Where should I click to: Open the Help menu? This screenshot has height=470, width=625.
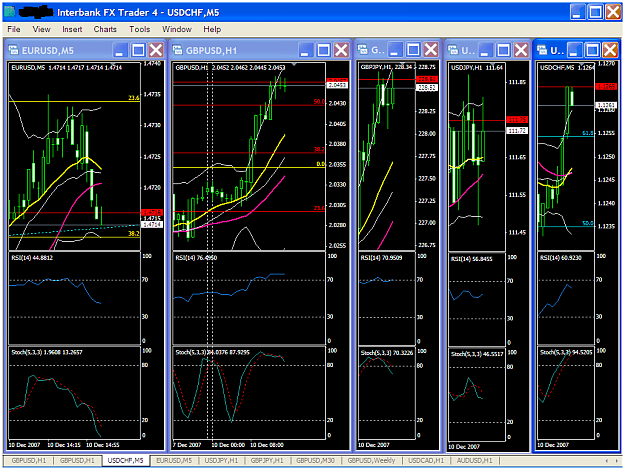(x=212, y=29)
